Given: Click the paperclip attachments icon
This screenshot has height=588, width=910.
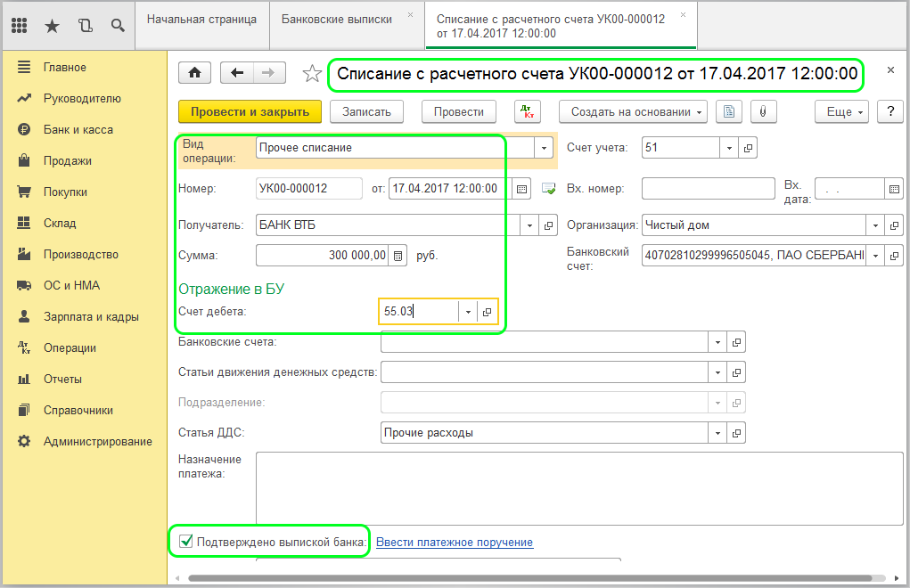Looking at the screenshot, I should pos(764,111).
